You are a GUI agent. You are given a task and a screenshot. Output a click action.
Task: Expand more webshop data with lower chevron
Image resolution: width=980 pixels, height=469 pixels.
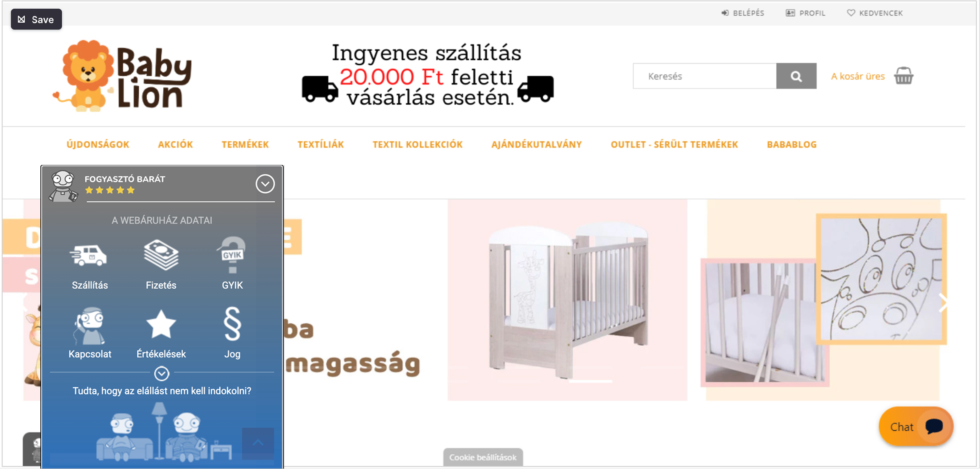tap(162, 373)
